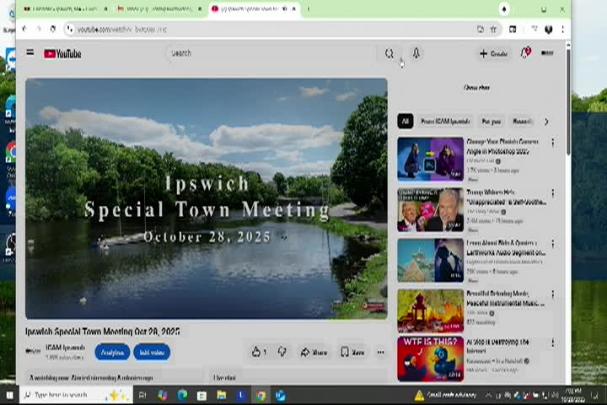
Task: Click the Create button
Action: click(493, 54)
